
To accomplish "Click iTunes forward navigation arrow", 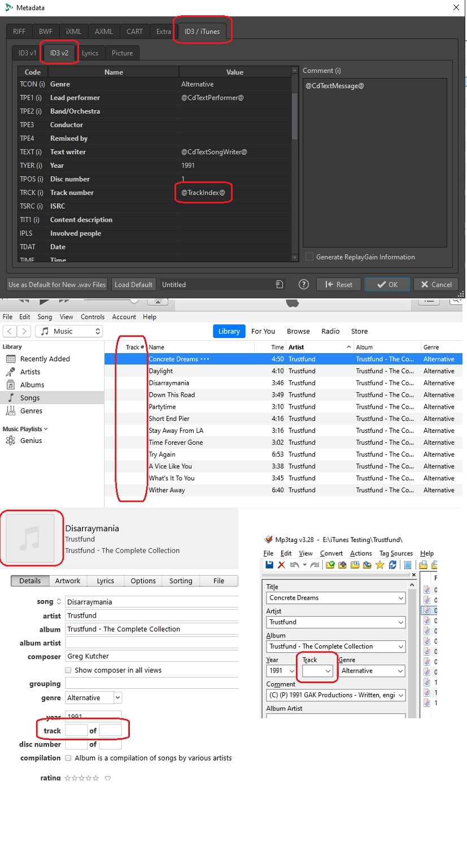I will (24, 331).
